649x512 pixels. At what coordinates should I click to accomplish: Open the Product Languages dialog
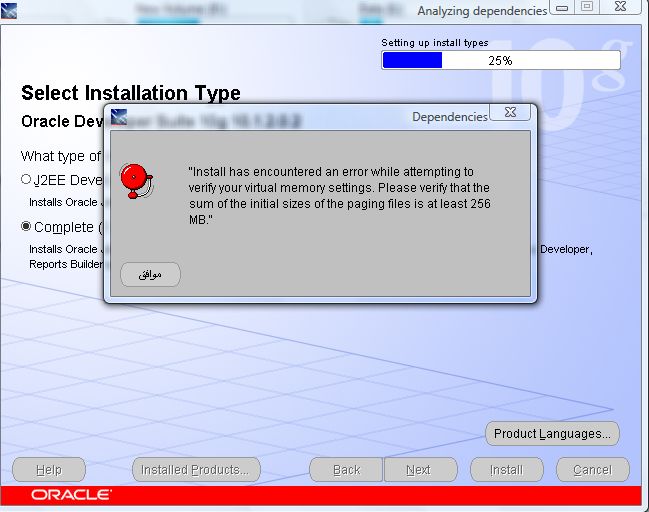552,434
